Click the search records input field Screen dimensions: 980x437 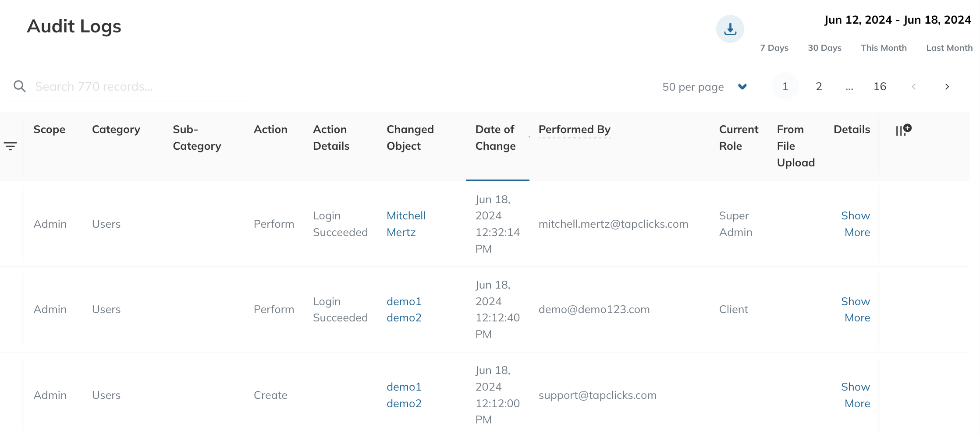131,86
